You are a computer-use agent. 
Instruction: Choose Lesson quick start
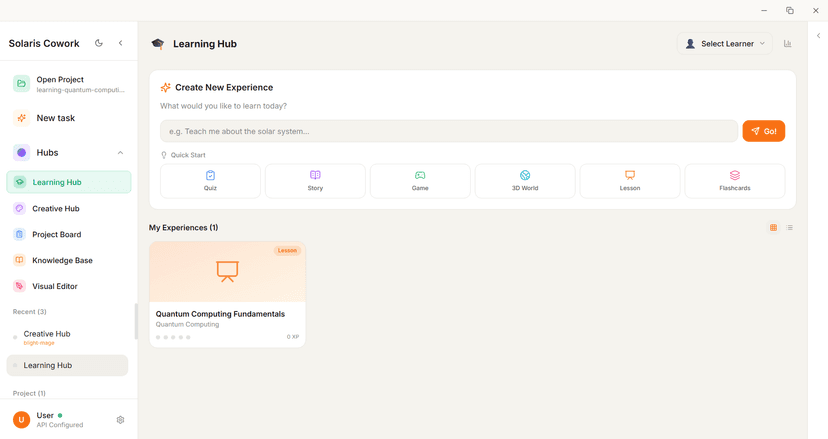(630, 181)
